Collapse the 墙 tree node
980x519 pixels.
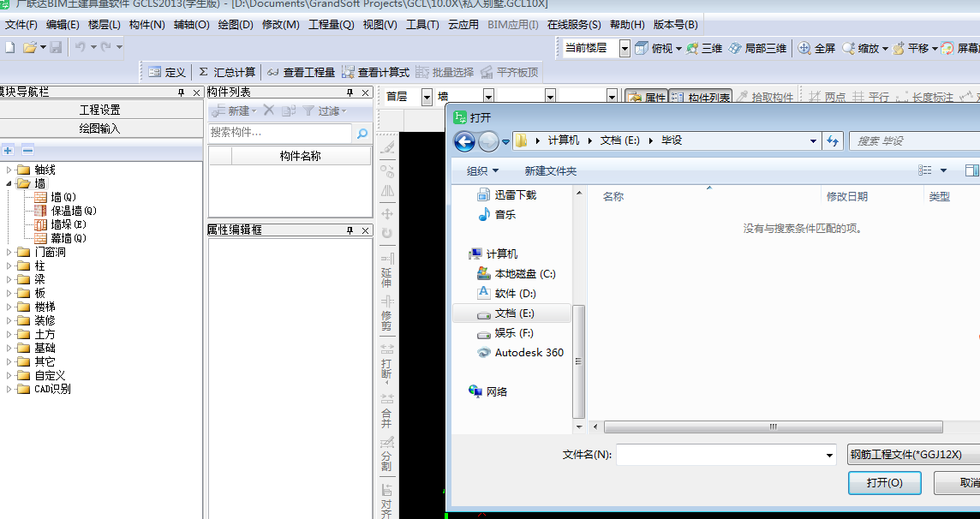point(9,183)
